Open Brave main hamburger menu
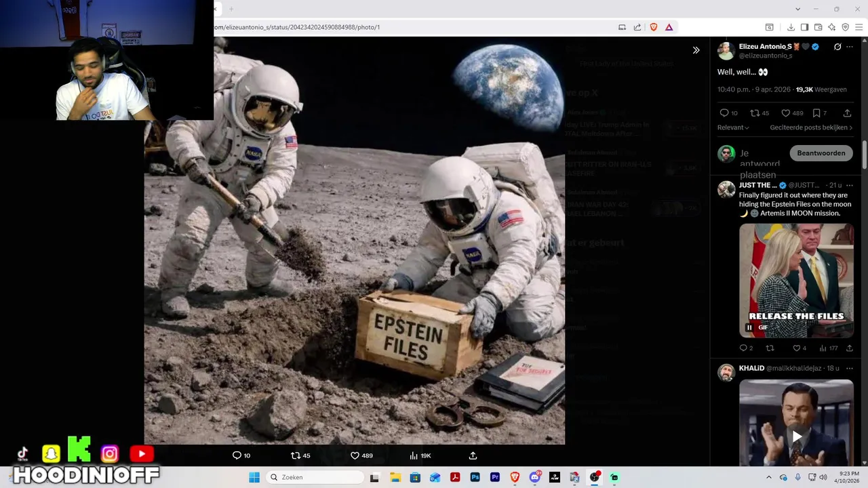 (x=859, y=27)
